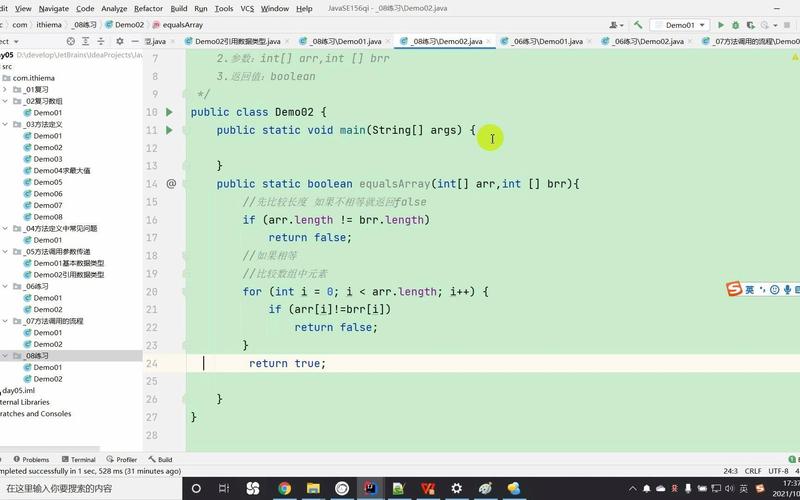This screenshot has height=500, width=800.
Task: Click CRLF line separator in status bar
Action: [753, 471]
